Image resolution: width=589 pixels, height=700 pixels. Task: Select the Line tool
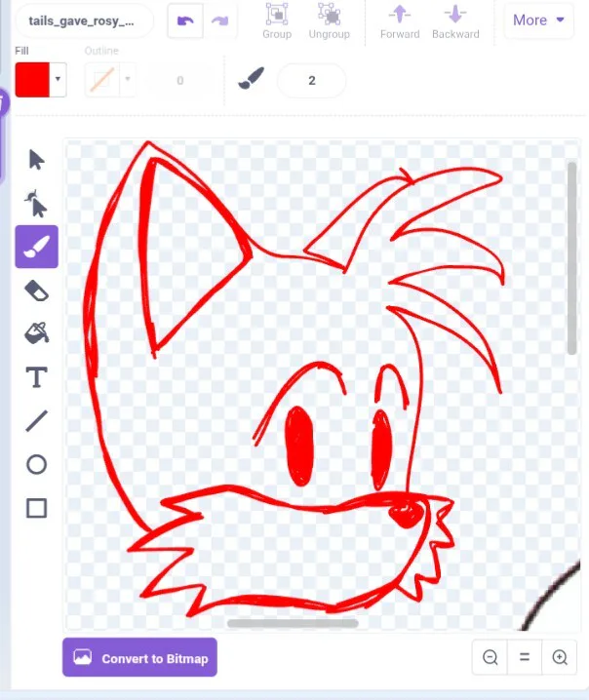pyautogui.click(x=37, y=421)
